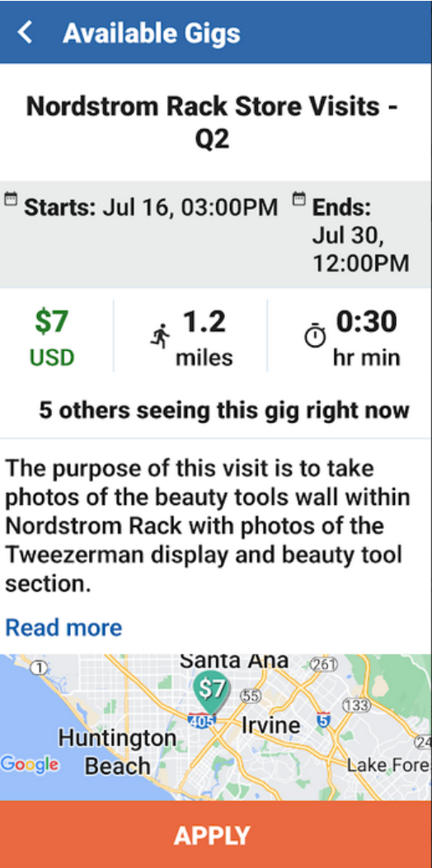Tap the 1.2 miles distance value
Viewport: 432px width, 868px height.
pos(204,338)
